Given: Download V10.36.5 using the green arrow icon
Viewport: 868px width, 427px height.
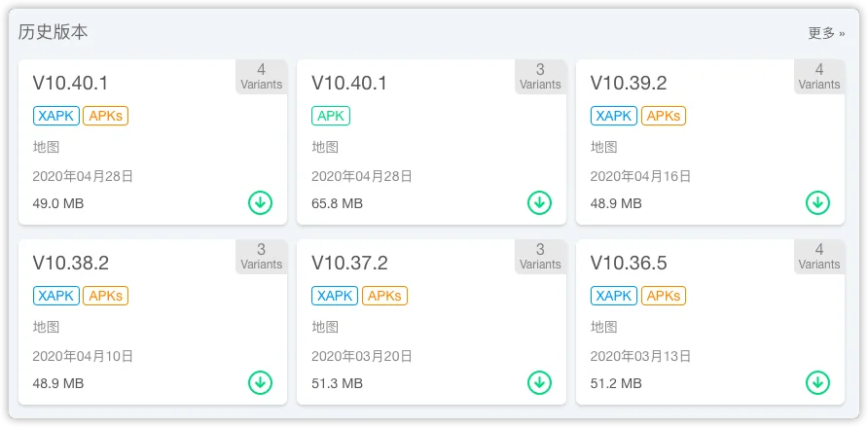Looking at the screenshot, I should [817, 382].
